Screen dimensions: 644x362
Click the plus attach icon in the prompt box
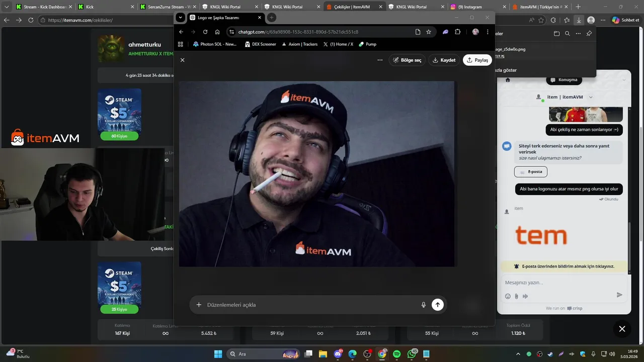(199, 305)
